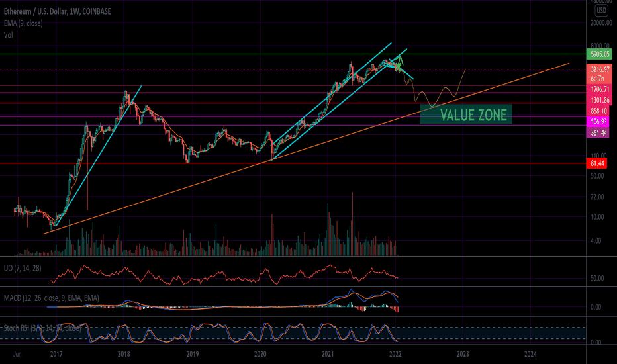Click the 1301.86 price level label
The image size is (617, 364).
point(599,101)
